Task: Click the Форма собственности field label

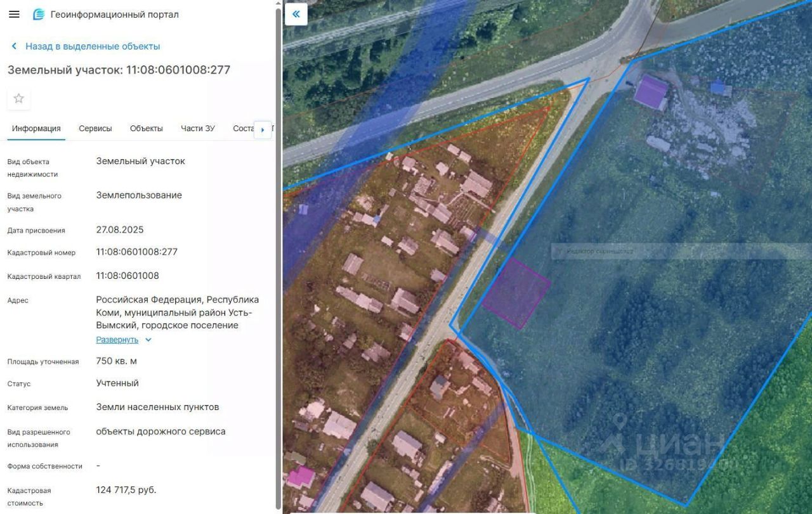Action: tap(45, 466)
